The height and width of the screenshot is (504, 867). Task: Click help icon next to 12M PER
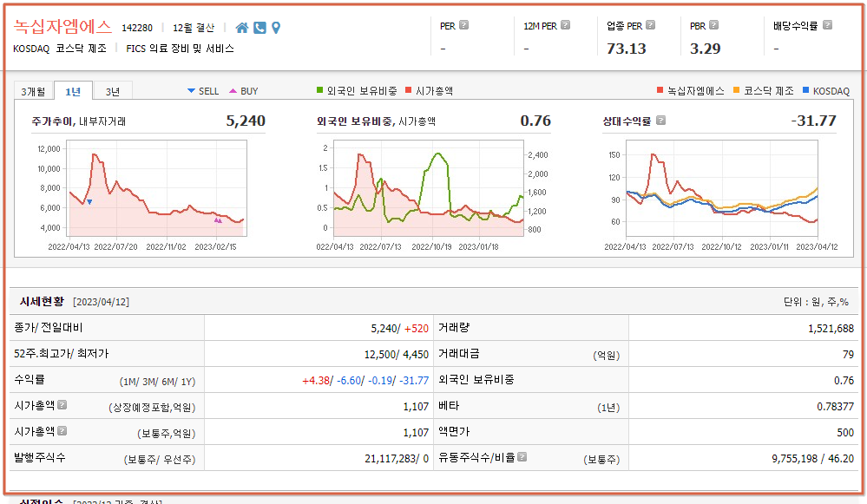point(565,25)
